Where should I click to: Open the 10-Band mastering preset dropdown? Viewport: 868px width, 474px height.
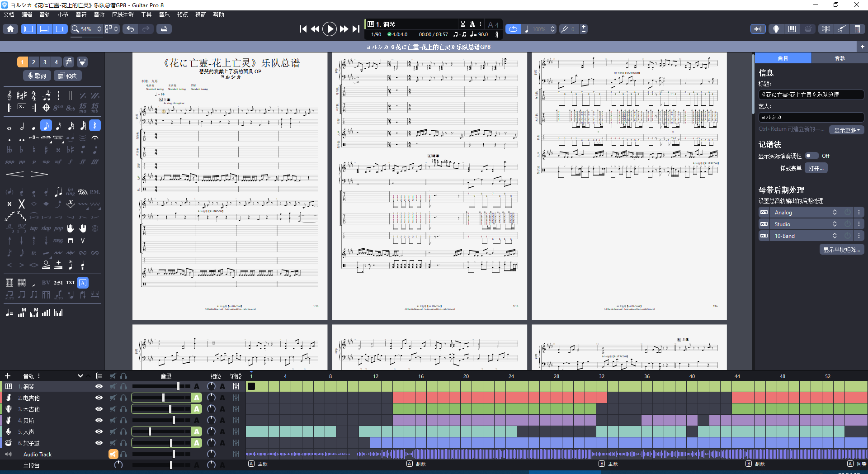coord(806,236)
